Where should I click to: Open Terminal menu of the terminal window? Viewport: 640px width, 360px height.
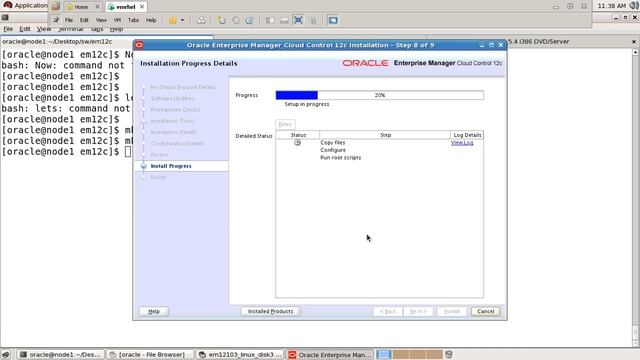71,29
